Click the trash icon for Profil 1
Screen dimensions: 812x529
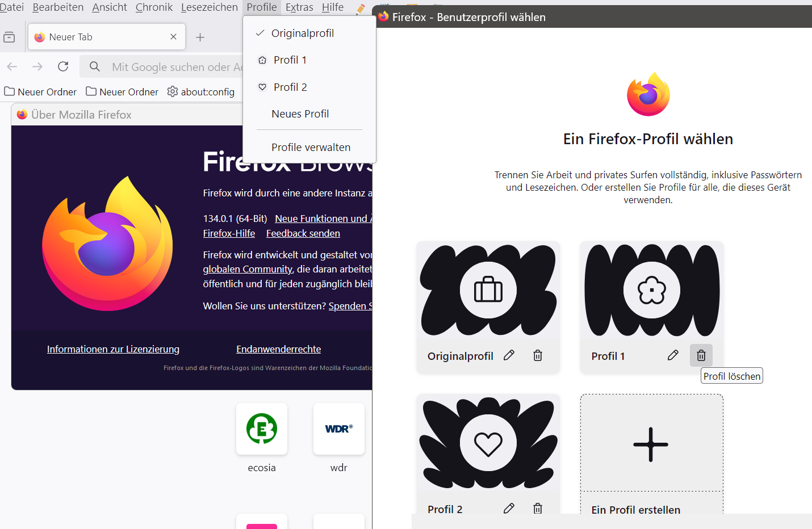tap(701, 355)
